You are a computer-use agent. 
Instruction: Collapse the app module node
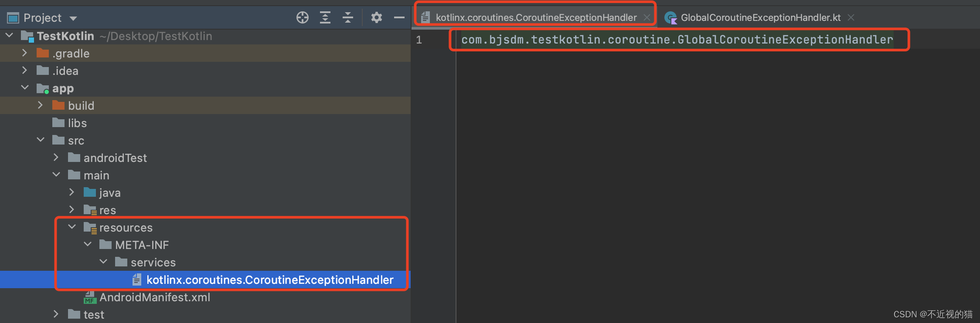(25, 87)
